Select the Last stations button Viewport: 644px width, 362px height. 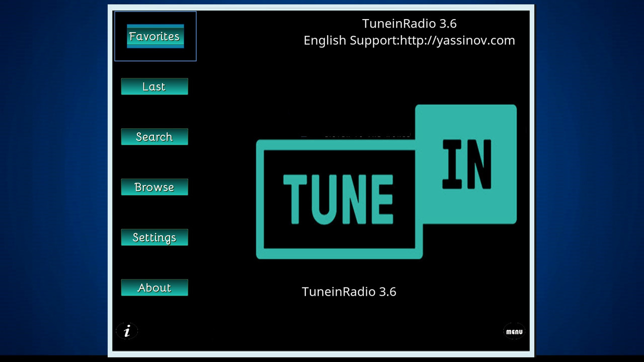pos(154,86)
